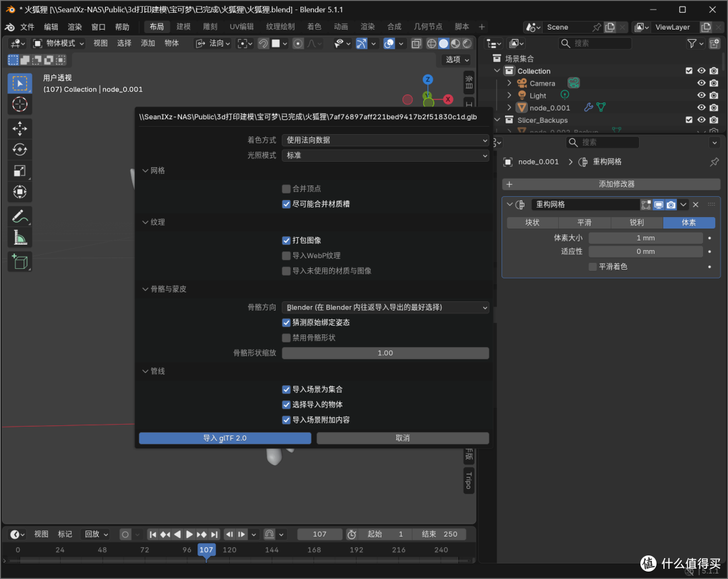Switch to wireframe viewport shading
This screenshot has width=728, height=579.
[x=431, y=43]
